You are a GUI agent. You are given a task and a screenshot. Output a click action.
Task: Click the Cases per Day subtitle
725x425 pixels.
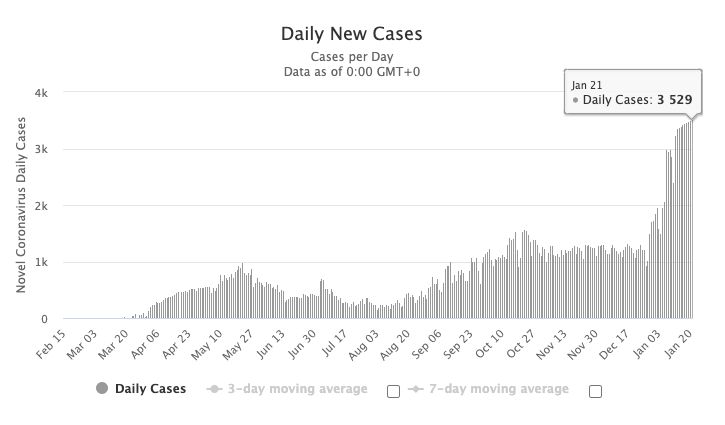(354, 56)
